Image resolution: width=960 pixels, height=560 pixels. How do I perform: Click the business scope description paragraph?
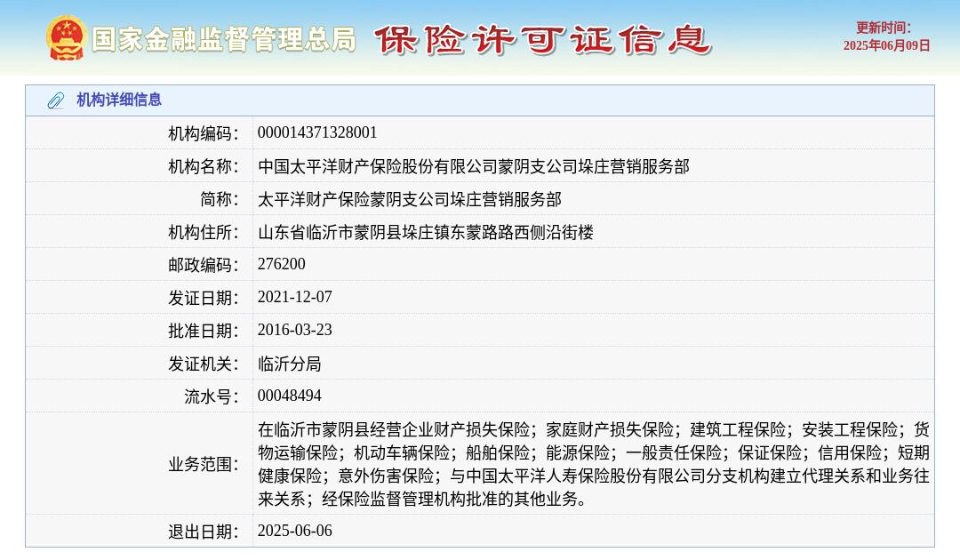point(593,464)
